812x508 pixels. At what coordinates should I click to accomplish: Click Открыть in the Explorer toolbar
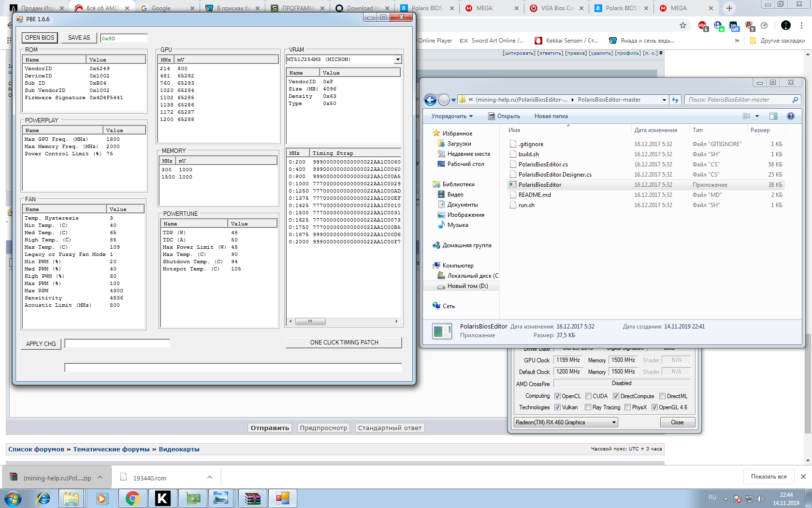[504, 116]
